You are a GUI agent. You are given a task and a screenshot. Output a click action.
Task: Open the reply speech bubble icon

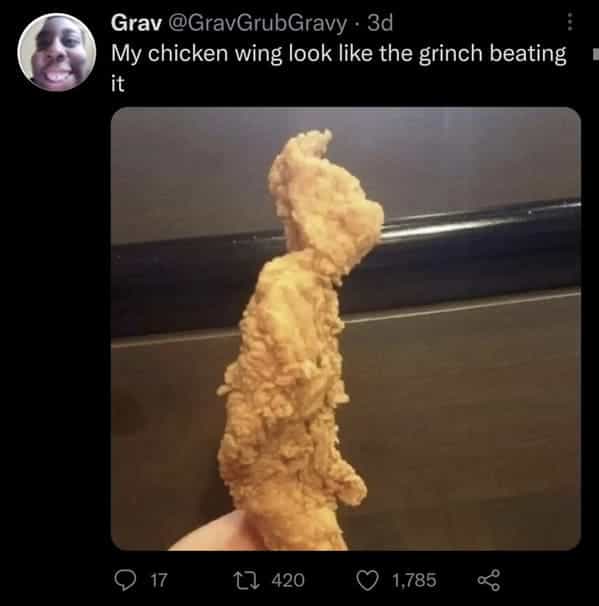point(125,580)
